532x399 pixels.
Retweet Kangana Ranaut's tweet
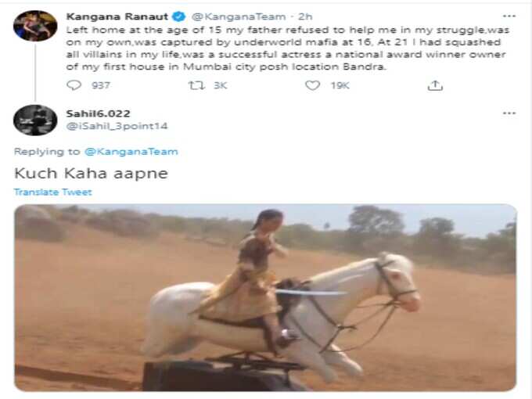(x=196, y=85)
